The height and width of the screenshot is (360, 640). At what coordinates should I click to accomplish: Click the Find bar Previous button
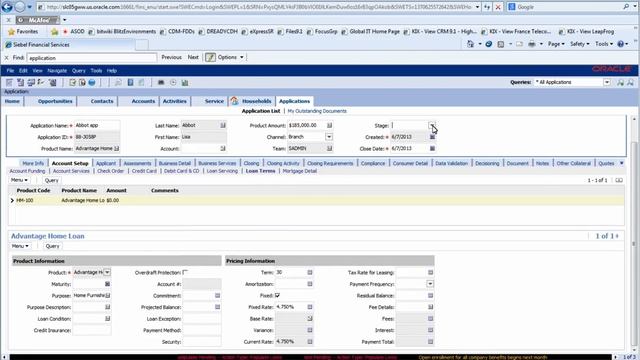[171, 58]
